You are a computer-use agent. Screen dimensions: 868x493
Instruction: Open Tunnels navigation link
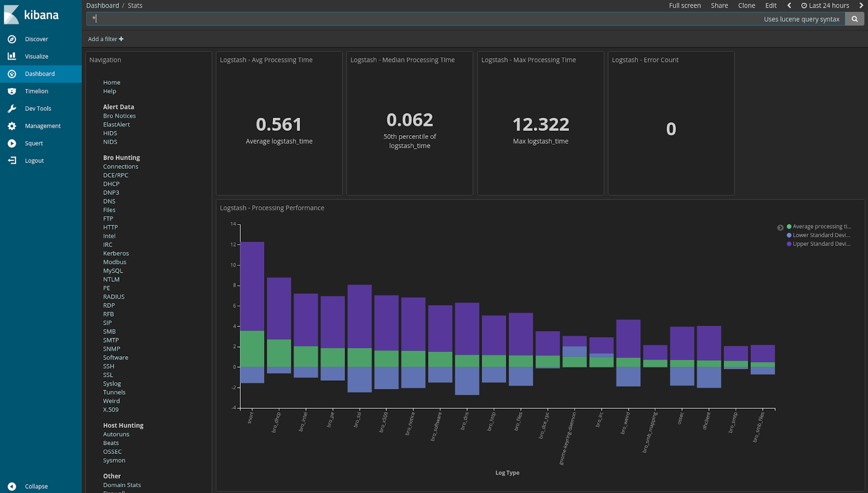[114, 393]
